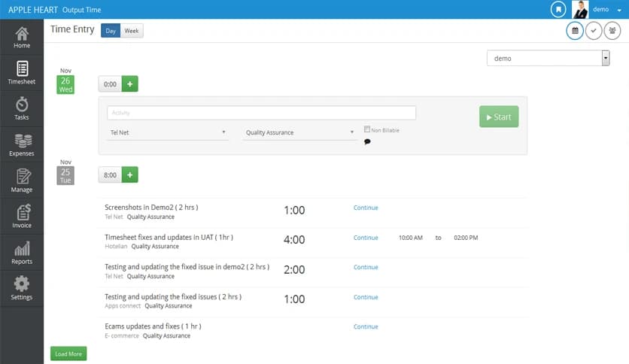Continue the Screenshots in Demo2 entry

(366, 208)
